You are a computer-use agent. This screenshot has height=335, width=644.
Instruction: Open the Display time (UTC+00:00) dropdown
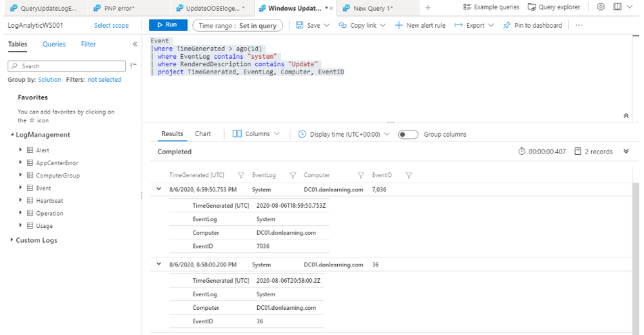pyautogui.click(x=344, y=134)
